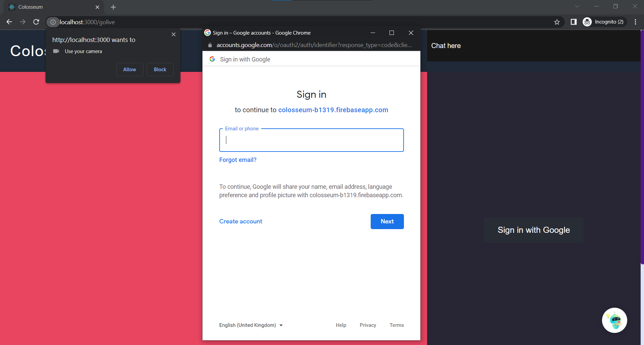The height and width of the screenshot is (345, 644).
Task: Open the colosseum-b1319.firebaseapp.com link
Action: pyautogui.click(x=333, y=110)
